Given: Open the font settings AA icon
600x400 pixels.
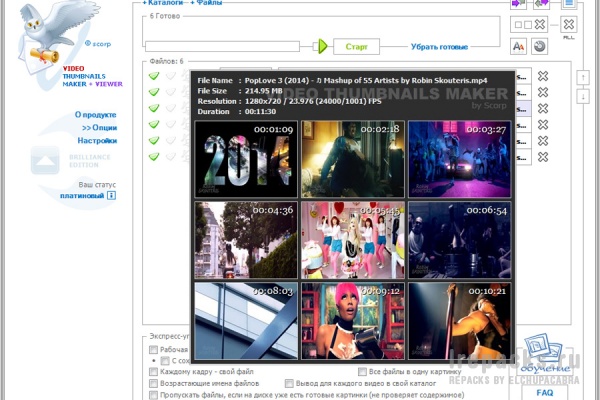Looking at the screenshot, I should 518,46.
